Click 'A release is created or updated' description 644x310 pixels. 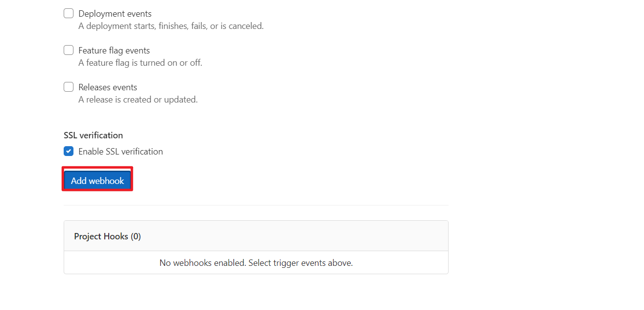click(x=138, y=100)
